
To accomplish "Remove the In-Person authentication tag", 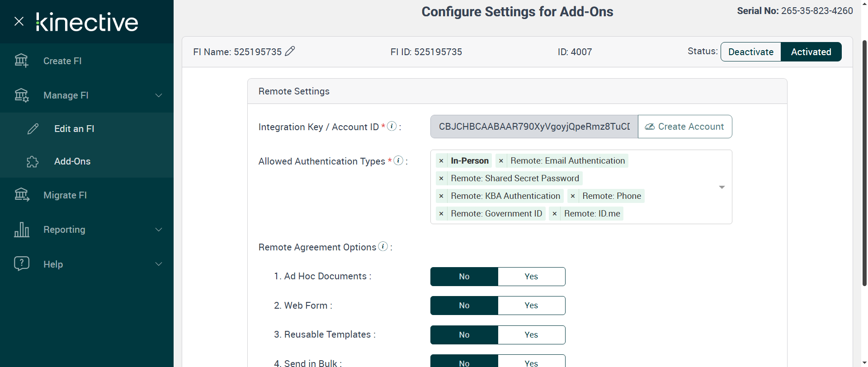I will click(441, 161).
